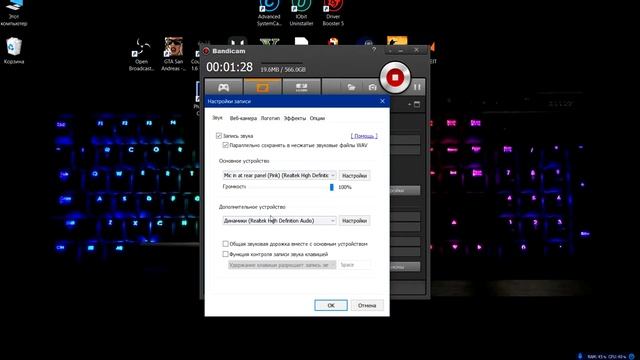640x360 pixels.
Task: Switch to the Звук tab
Action: (x=217, y=118)
